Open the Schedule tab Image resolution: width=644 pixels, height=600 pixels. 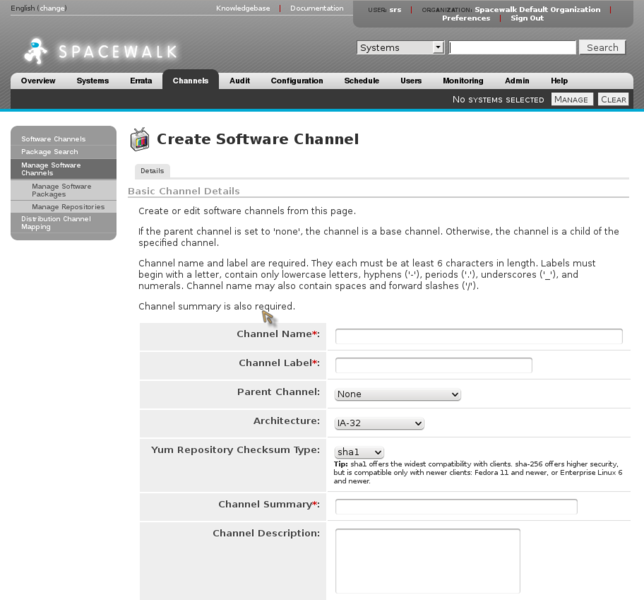tap(361, 81)
